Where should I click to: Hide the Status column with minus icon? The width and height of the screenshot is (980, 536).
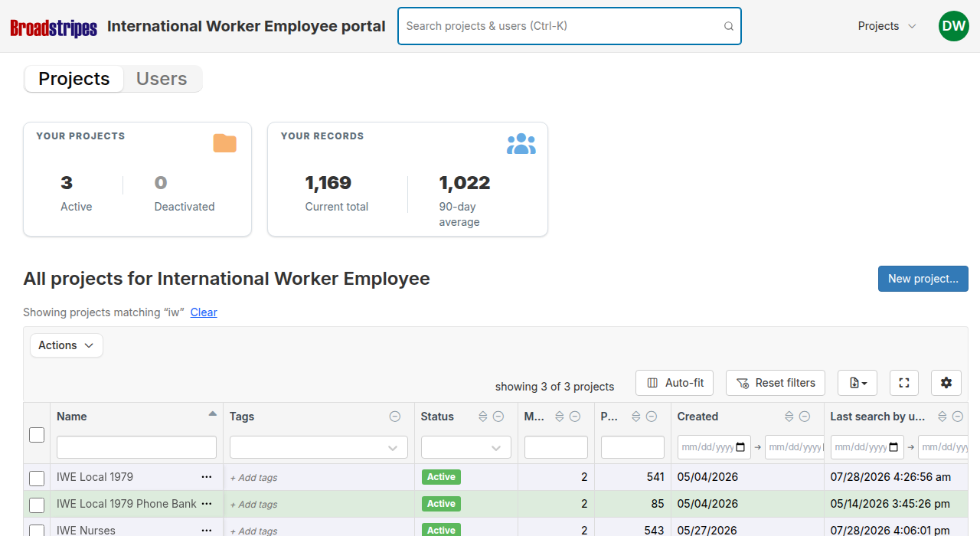click(498, 417)
